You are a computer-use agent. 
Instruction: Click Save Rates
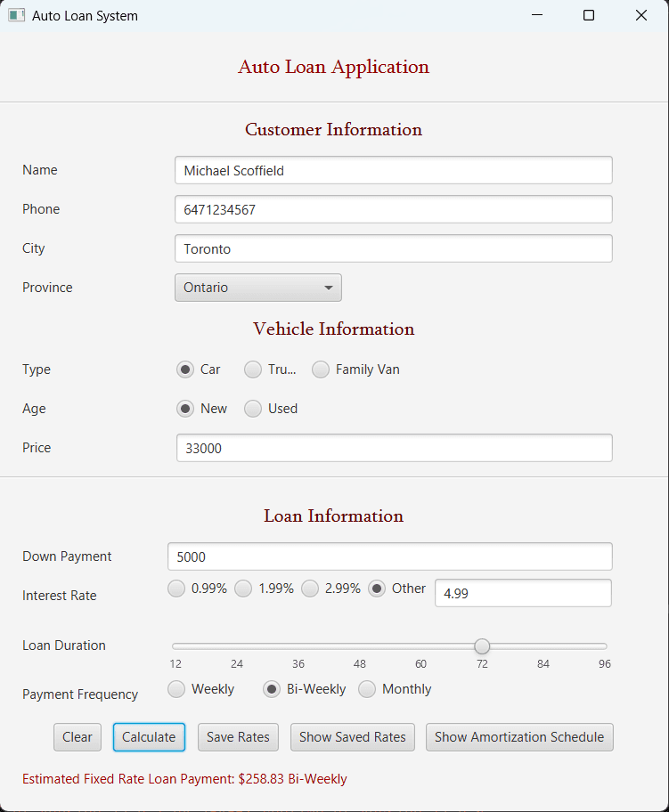point(237,737)
